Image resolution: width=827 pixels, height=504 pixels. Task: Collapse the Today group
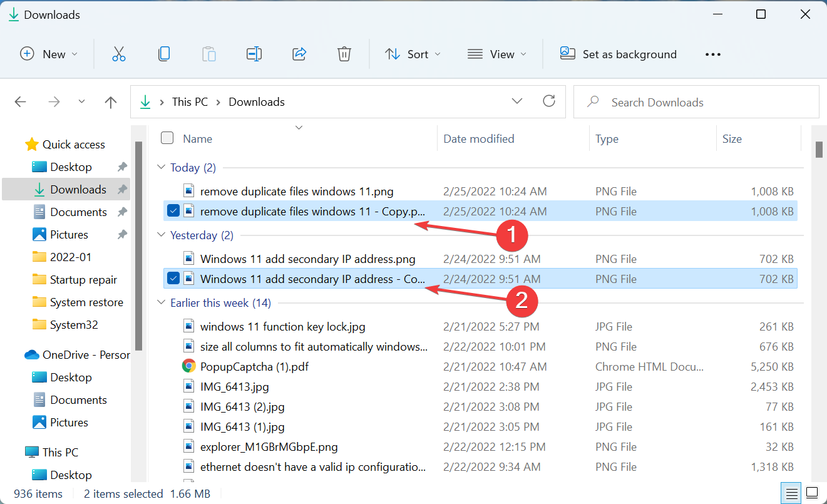coord(162,168)
